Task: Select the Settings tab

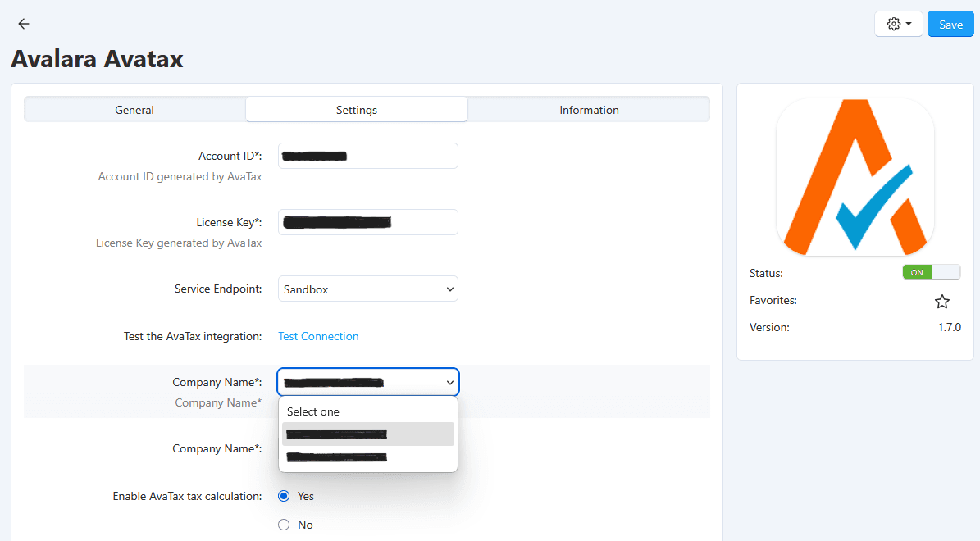Action: tap(356, 109)
